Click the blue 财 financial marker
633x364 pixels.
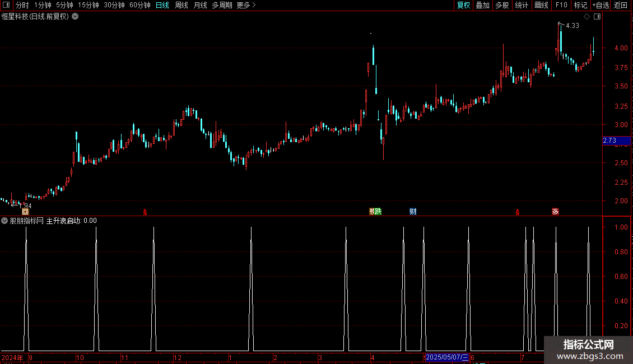click(x=413, y=212)
